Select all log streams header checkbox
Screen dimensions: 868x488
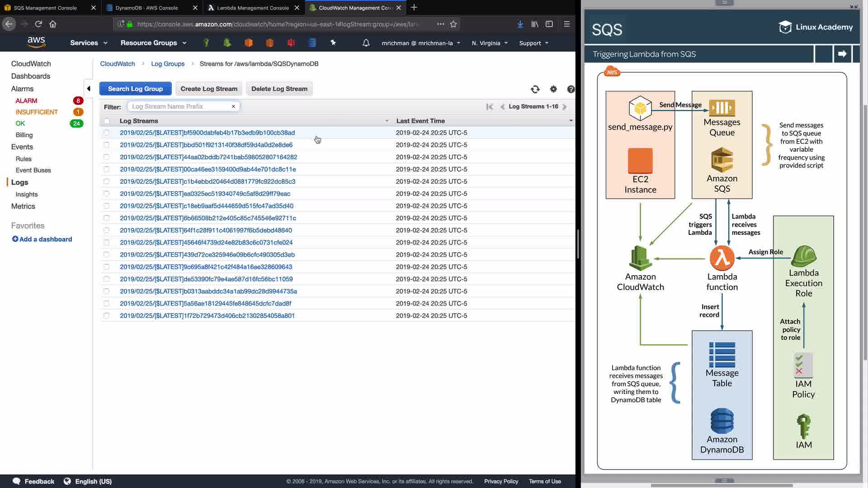(x=107, y=121)
